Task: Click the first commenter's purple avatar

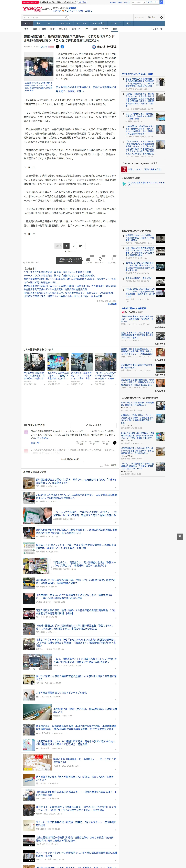Action: (x=26, y=432)
